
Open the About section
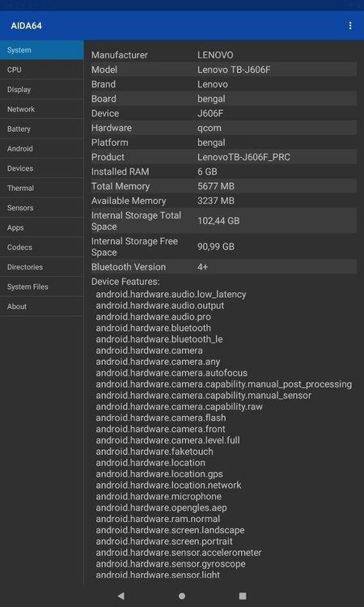42,307
